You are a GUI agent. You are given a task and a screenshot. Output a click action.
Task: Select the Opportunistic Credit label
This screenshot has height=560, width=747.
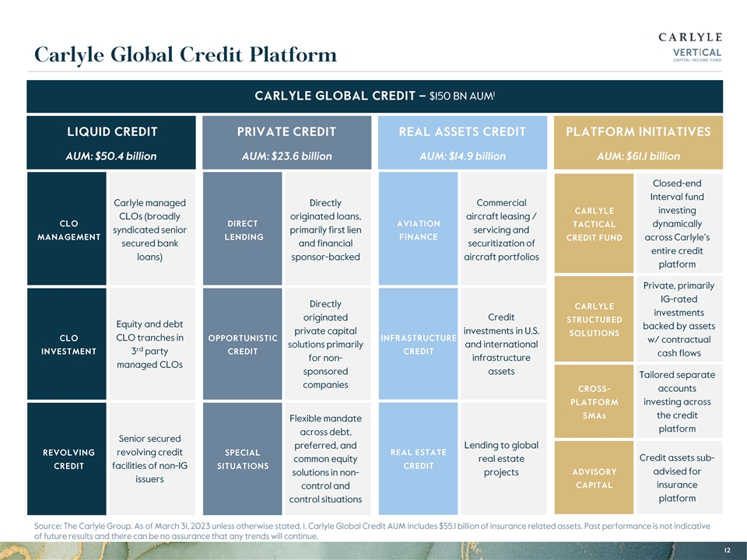click(x=243, y=344)
